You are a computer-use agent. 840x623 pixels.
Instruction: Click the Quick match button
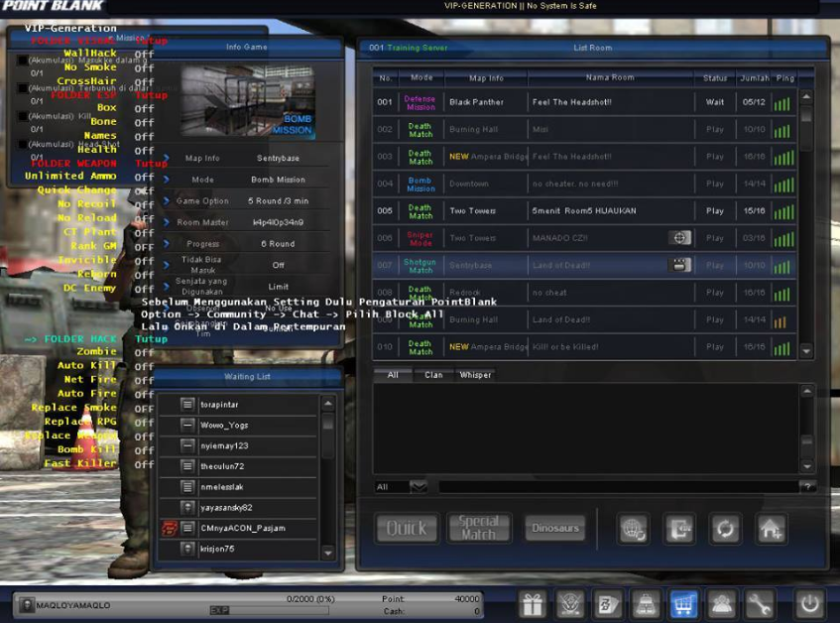(x=406, y=530)
